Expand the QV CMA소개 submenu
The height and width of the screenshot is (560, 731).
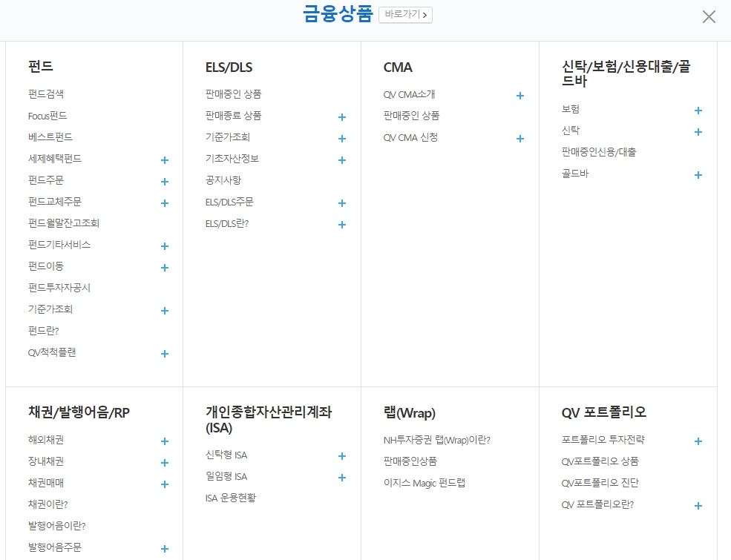tap(520, 95)
